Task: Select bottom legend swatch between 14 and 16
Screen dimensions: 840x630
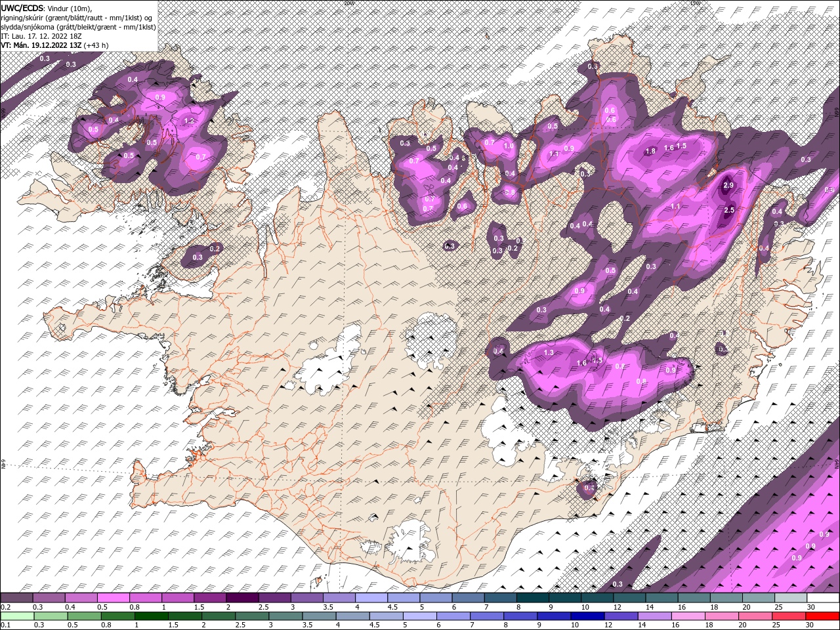Action: coord(654,616)
